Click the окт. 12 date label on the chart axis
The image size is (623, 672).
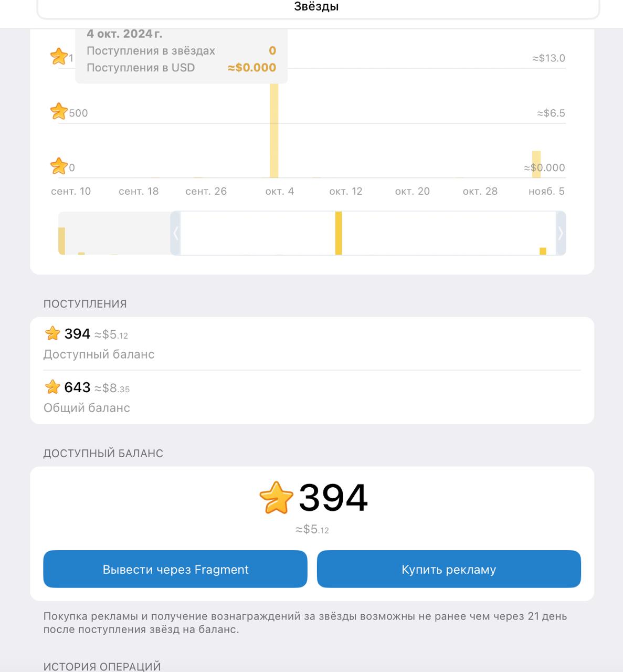[346, 191]
